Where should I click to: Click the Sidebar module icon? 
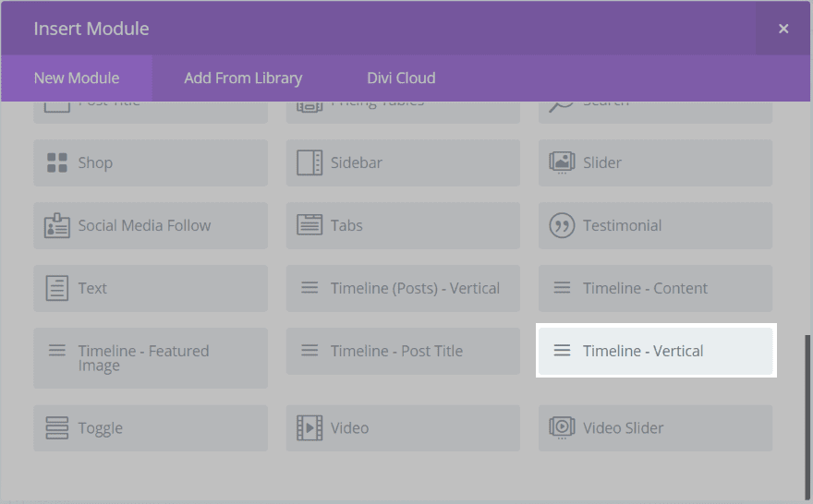coord(309,162)
